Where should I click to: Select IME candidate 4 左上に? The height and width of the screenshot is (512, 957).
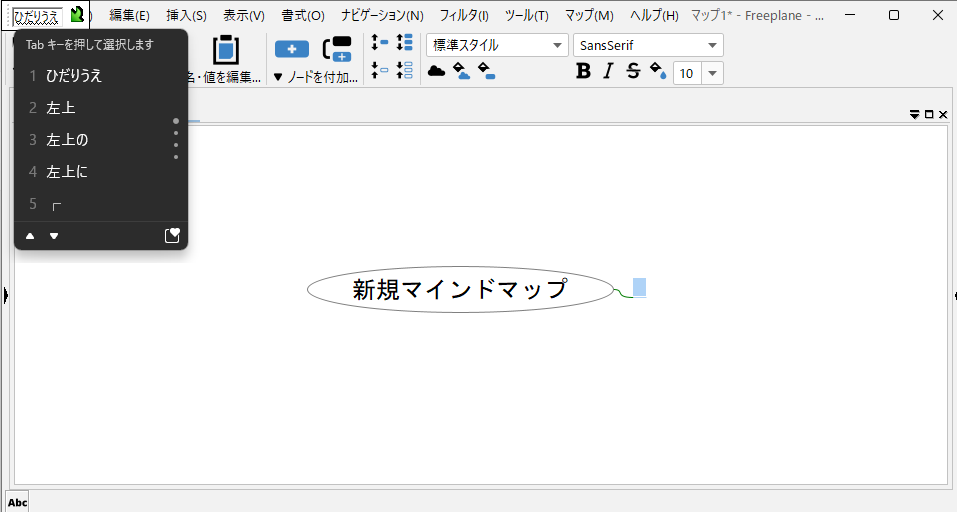coord(101,172)
